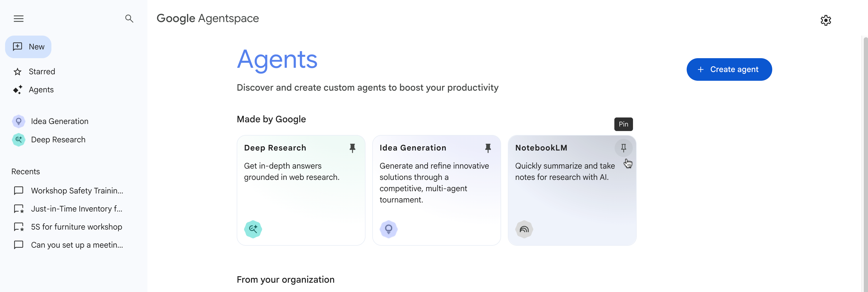The image size is (868, 292).
Task: Open recent chat 5S for furniture workshop
Action: [x=77, y=227]
